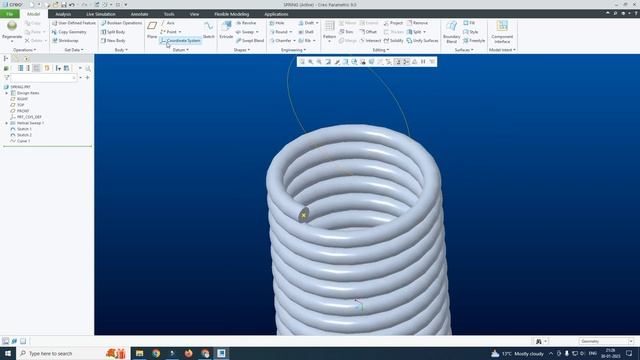This screenshot has width=640, height=360.
Task: Switch to the Analysis tab
Action: (63, 14)
